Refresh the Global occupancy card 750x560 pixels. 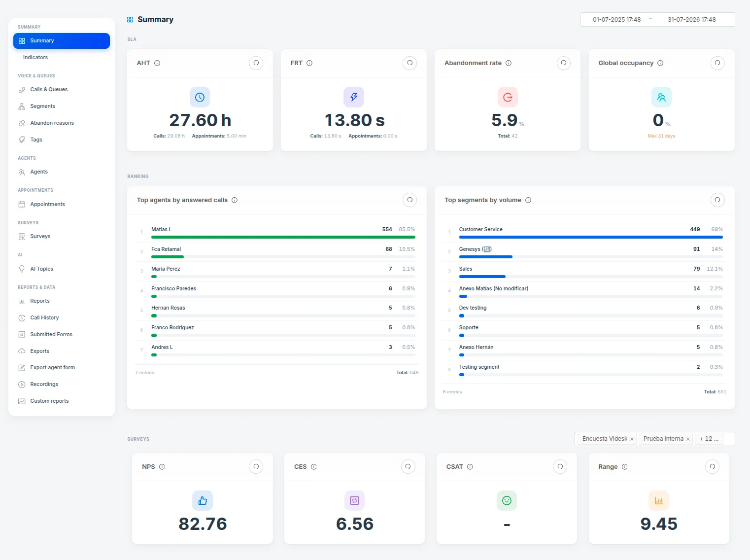(x=717, y=63)
